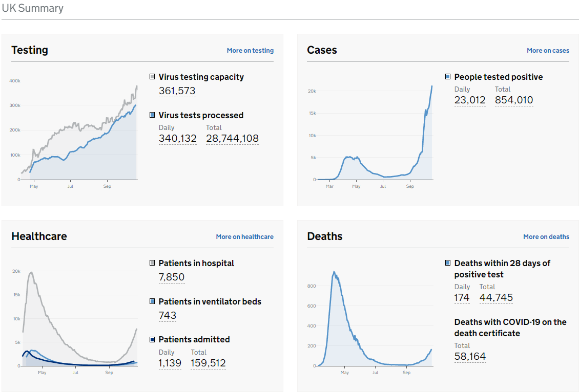Click death certificate total value 58,164

click(x=470, y=357)
